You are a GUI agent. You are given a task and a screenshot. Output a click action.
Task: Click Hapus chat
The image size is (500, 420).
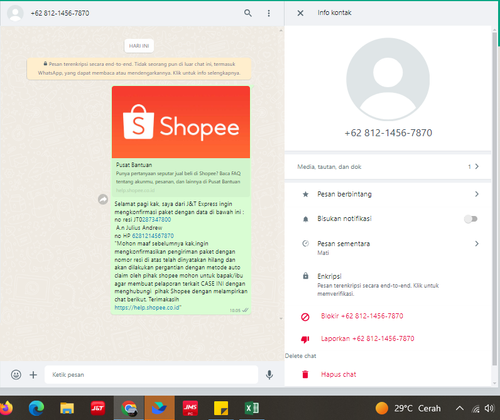pyautogui.click(x=338, y=374)
